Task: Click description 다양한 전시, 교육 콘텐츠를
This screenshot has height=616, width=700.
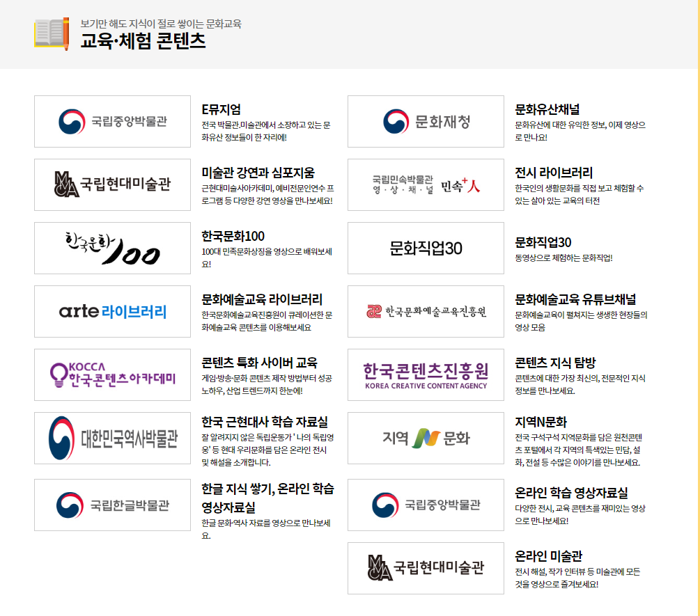Action: click(580, 515)
